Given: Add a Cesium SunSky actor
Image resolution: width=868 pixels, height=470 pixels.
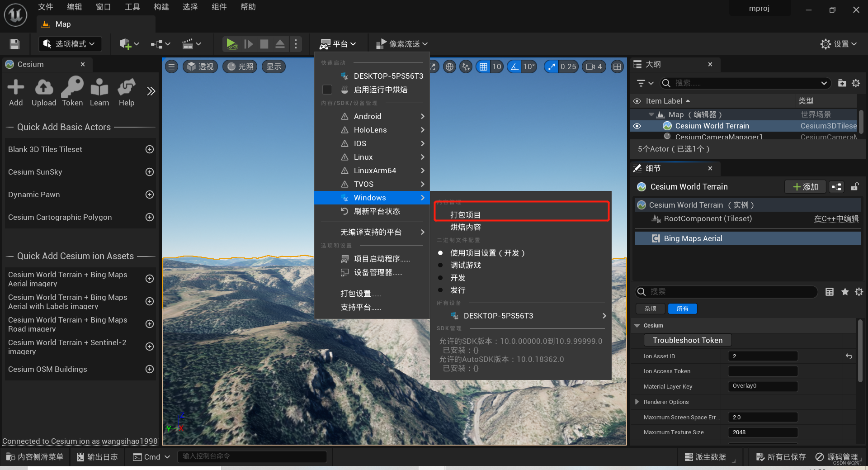Looking at the screenshot, I should 150,172.
